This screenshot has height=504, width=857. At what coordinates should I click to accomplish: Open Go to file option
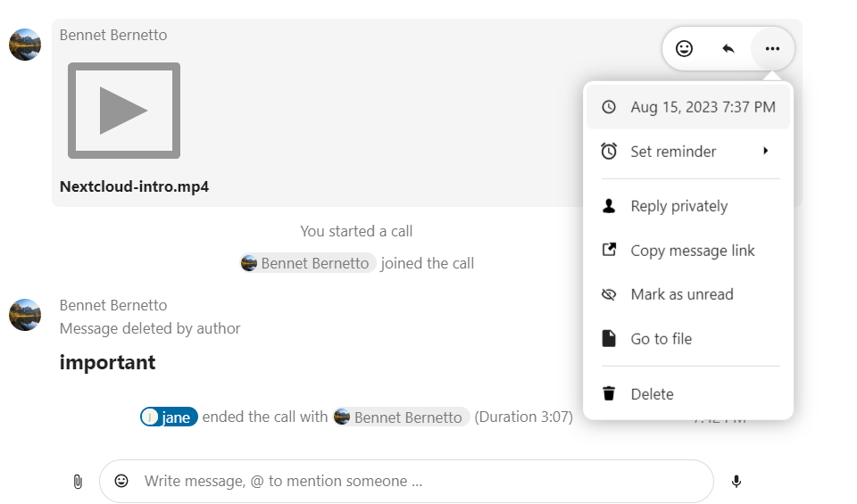[661, 339]
